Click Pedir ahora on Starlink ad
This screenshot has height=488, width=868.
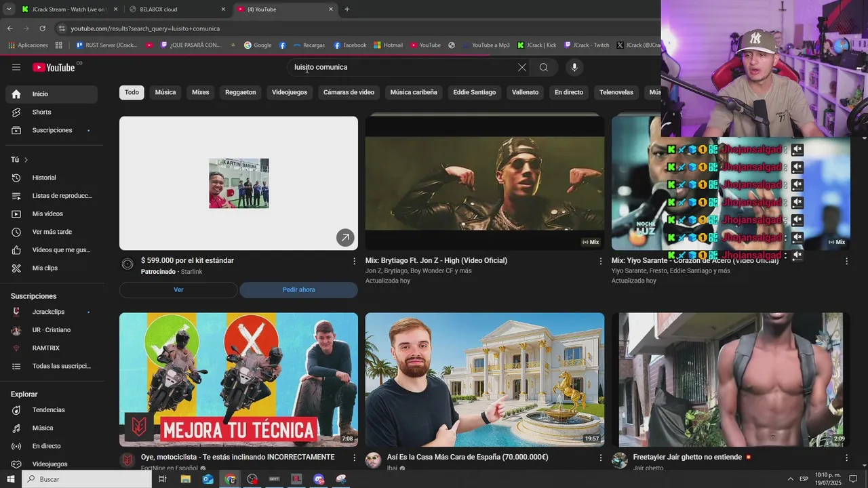[298, 290]
